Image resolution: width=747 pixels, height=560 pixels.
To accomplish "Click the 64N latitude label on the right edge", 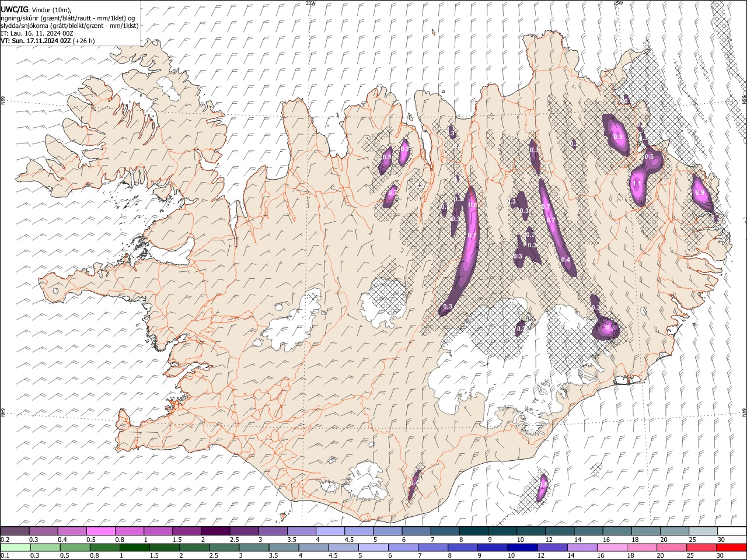I will [744, 412].
